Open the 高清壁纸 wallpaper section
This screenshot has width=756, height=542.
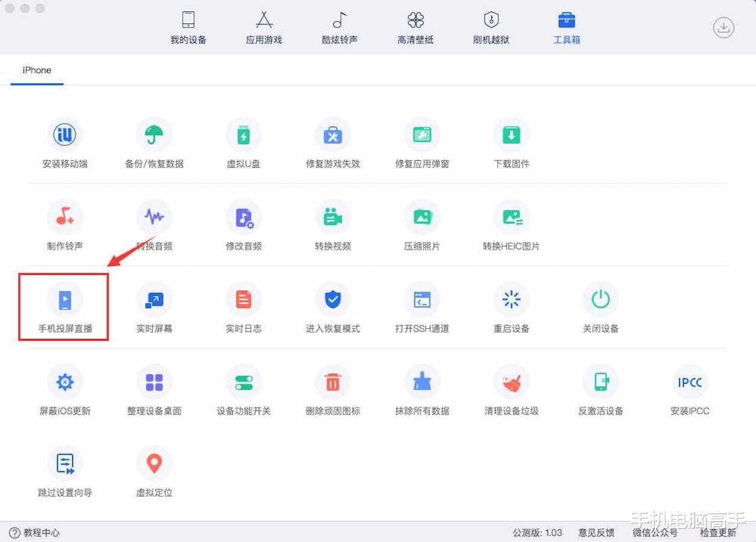[x=415, y=27]
